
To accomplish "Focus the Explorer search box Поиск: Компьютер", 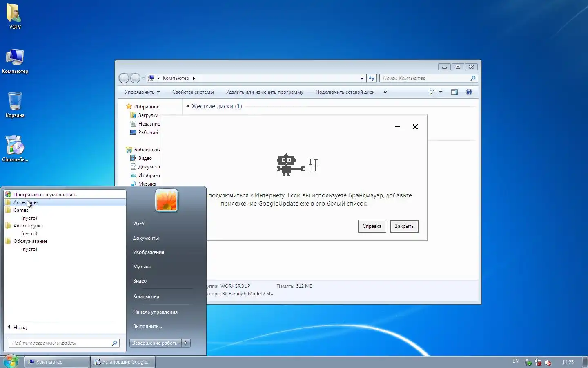I will pos(428,78).
